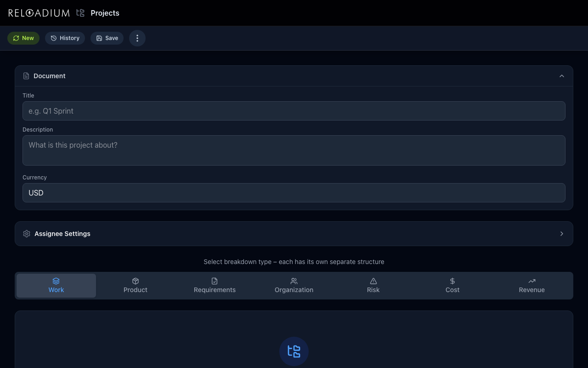This screenshot has height=368, width=588.
Task: Open the Currency USD field
Action: click(x=294, y=193)
